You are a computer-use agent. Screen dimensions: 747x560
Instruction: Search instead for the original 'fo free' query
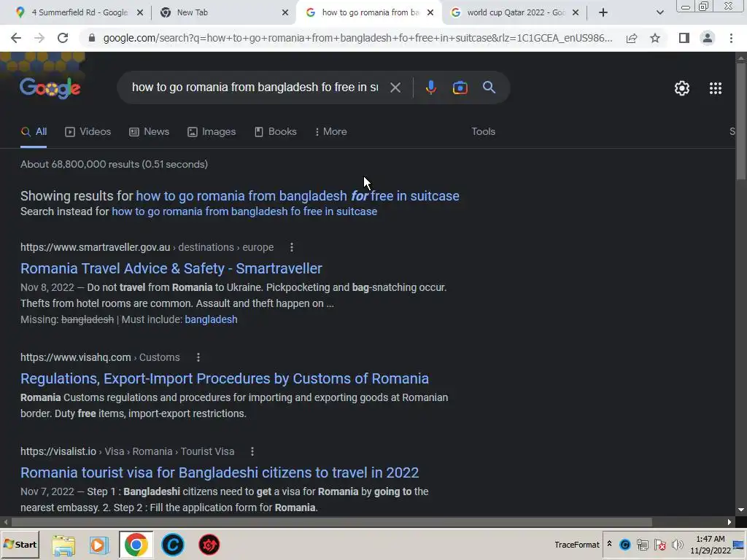pyautogui.click(x=244, y=211)
